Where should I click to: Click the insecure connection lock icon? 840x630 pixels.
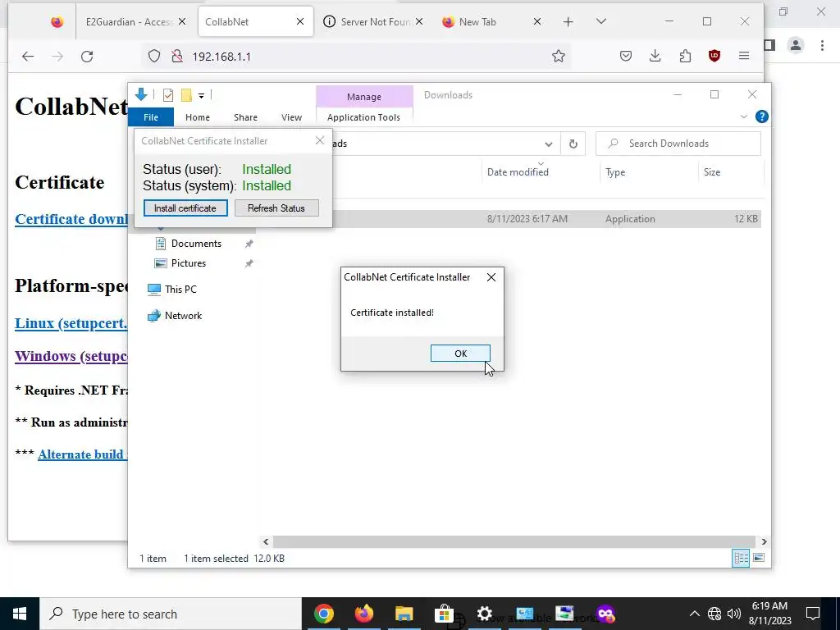[x=177, y=57]
